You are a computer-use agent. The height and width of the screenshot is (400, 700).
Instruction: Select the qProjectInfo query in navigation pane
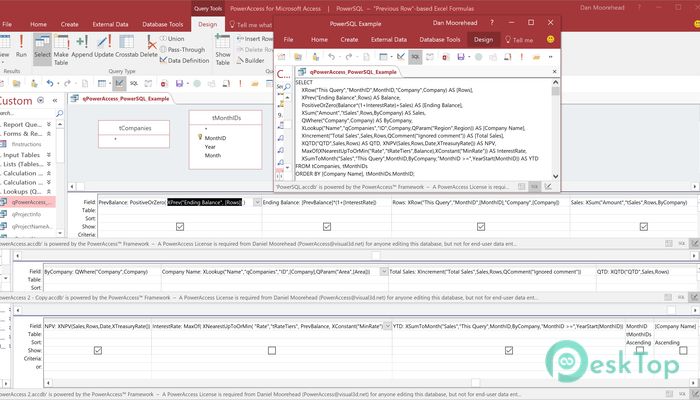point(26,214)
